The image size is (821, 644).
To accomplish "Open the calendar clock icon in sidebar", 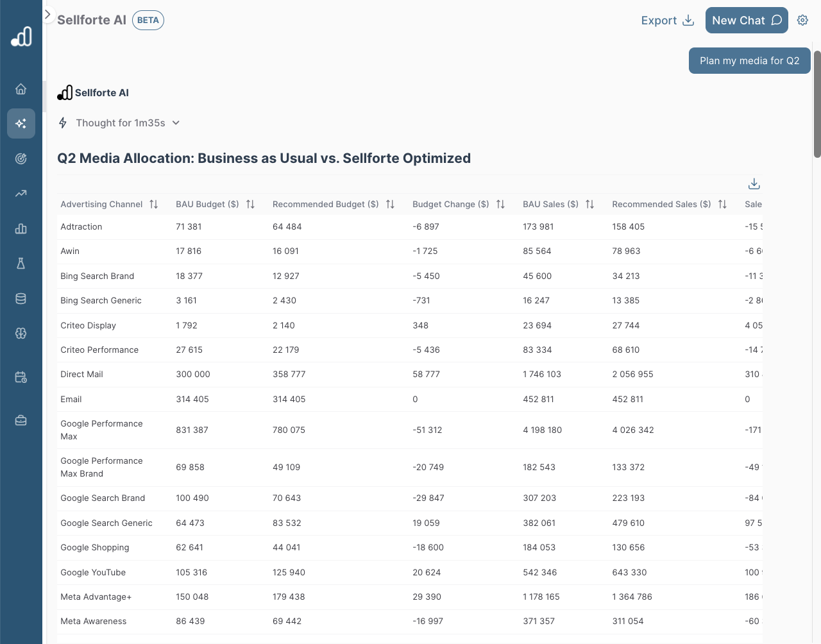I will (21, 377).
